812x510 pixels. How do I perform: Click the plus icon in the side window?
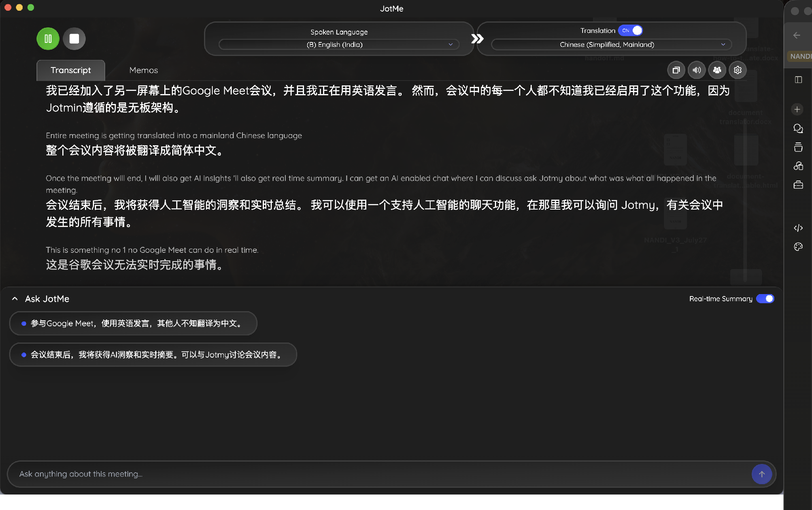click(x=797, y=109)
